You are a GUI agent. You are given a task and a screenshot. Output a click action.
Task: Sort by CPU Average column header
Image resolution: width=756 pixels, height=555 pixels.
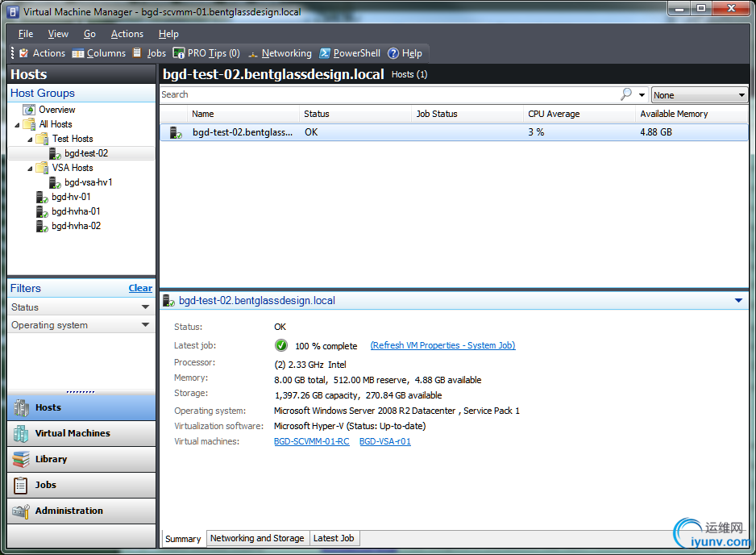pyautogui.click(x=579, y=114)
